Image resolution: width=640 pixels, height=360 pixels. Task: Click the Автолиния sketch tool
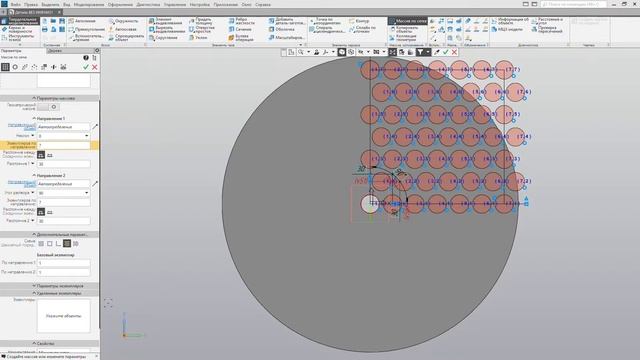(x=82, y=21)
